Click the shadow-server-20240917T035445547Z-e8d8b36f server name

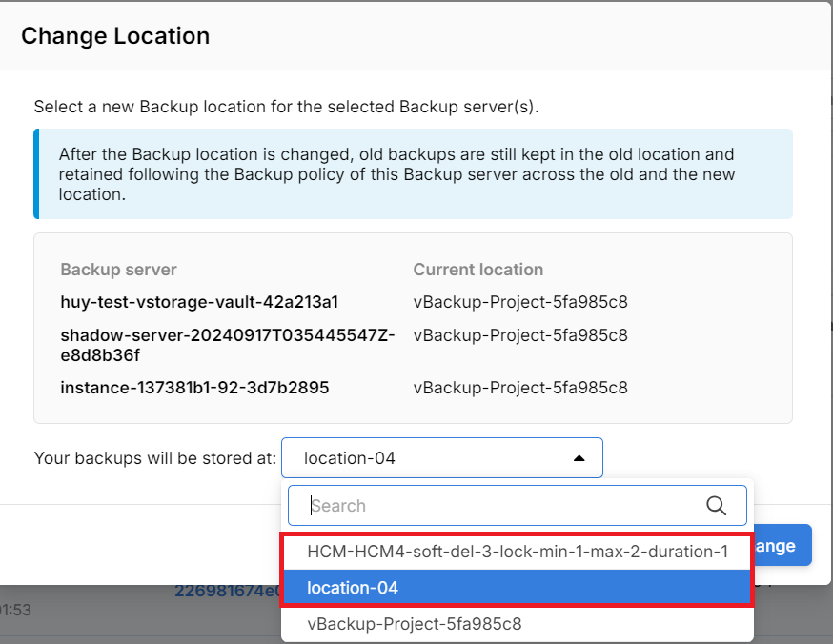[x=228, y=345]
